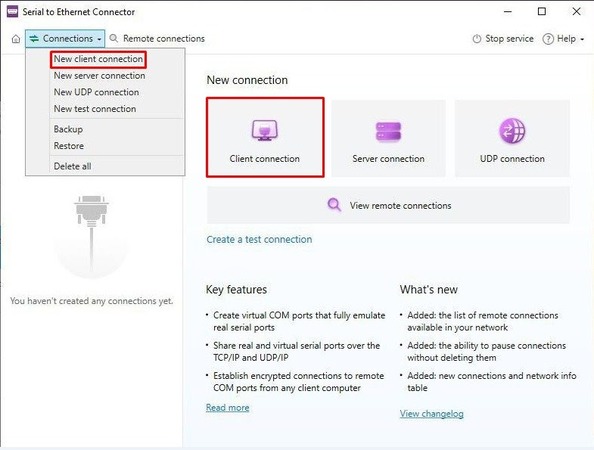Viewport: 594px width, 450px height.
Task: Click the Serial to Ethernet Connector app icon
Action: coord(12,12)
